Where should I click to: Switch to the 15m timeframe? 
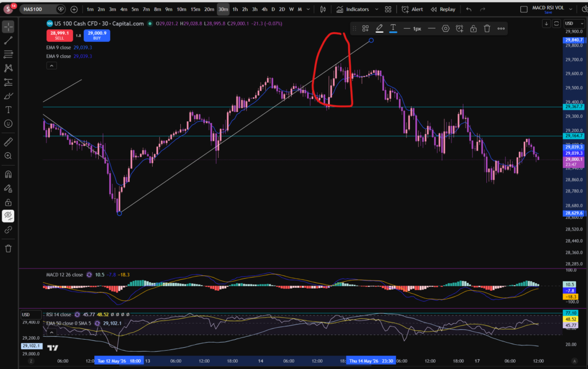pos(195,9)
